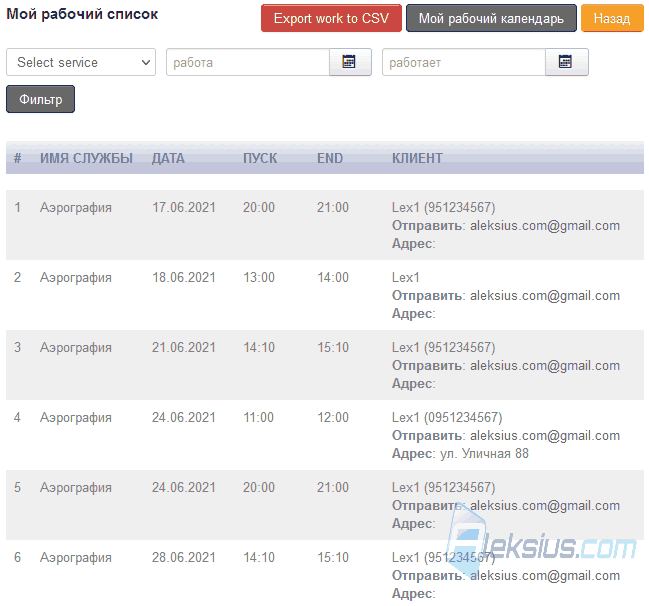Click row number 5

coord(17,488)
